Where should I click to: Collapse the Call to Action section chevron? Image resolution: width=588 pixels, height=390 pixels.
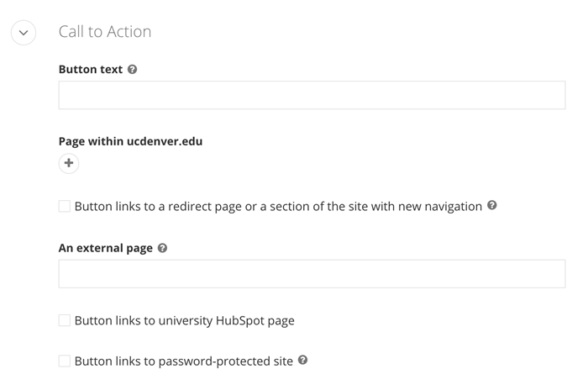click(x=24, y=33)
